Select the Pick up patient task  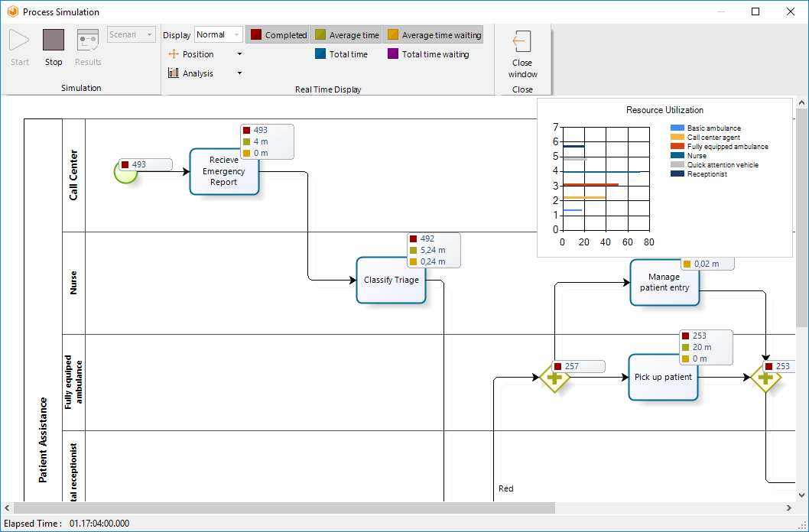tap(663, 377)
